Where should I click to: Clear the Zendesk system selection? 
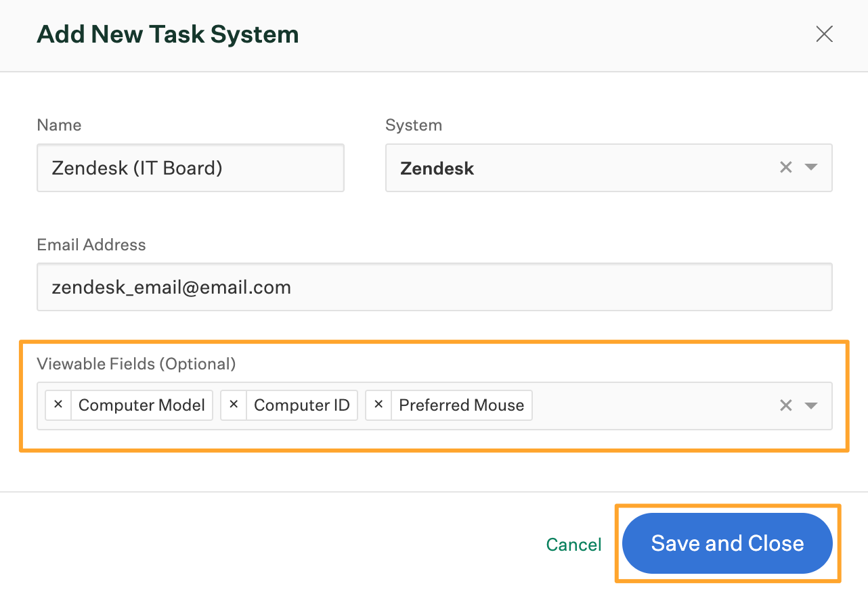click(785, 168)
